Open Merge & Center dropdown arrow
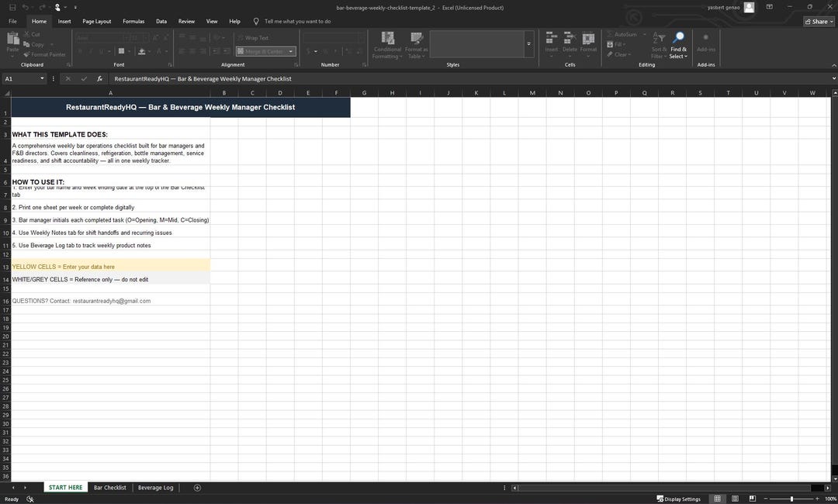838x504 pixels. coord(291,51)
